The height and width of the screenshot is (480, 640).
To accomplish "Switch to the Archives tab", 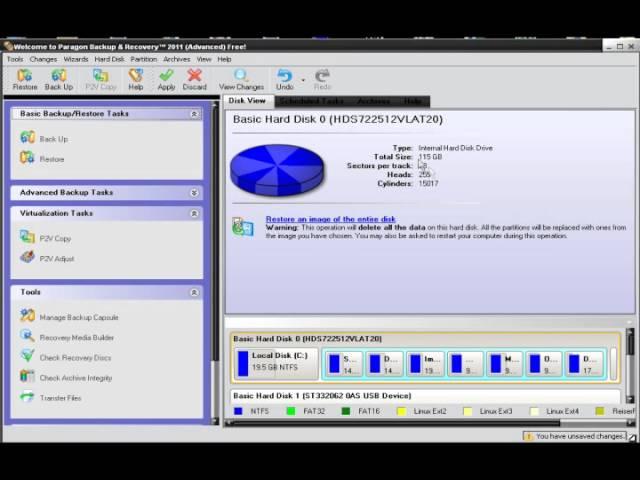I will coord(373,101).
